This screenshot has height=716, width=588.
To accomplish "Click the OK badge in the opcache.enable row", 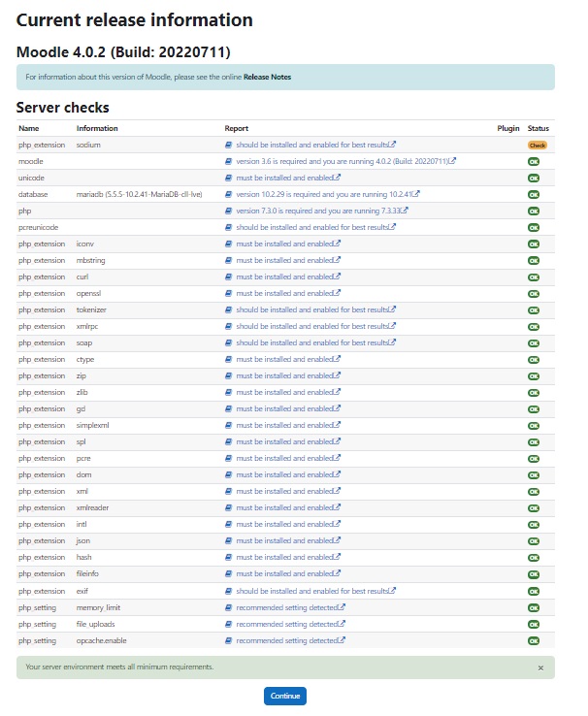I will click(534, 641).
